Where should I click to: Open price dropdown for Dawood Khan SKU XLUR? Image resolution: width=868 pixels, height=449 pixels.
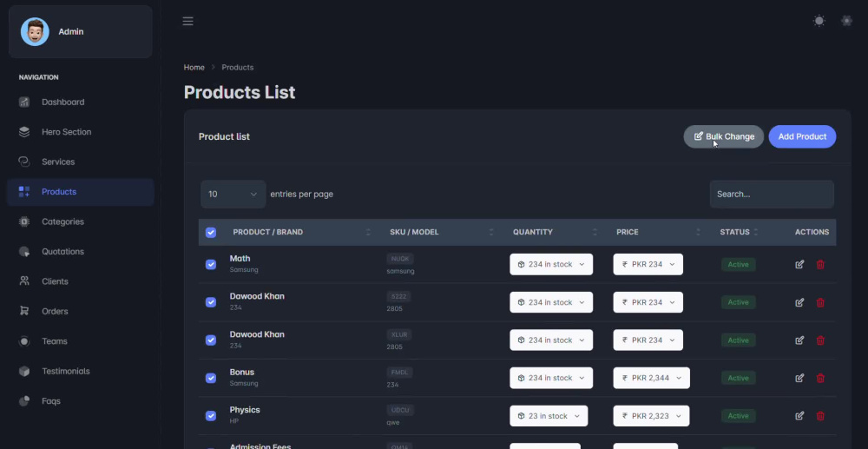click(x=648, y=340)
